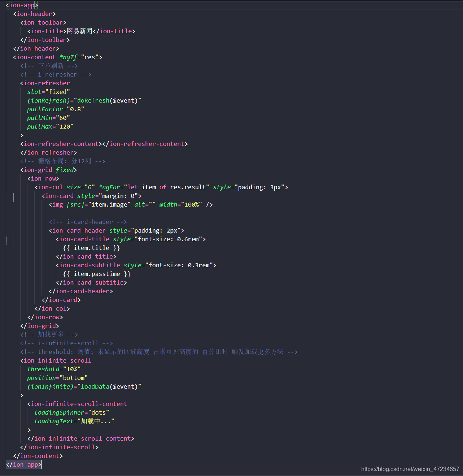Click the width="100%" attribute
Image resolution: width=463 pixels, height=476 pixels.
180,204
